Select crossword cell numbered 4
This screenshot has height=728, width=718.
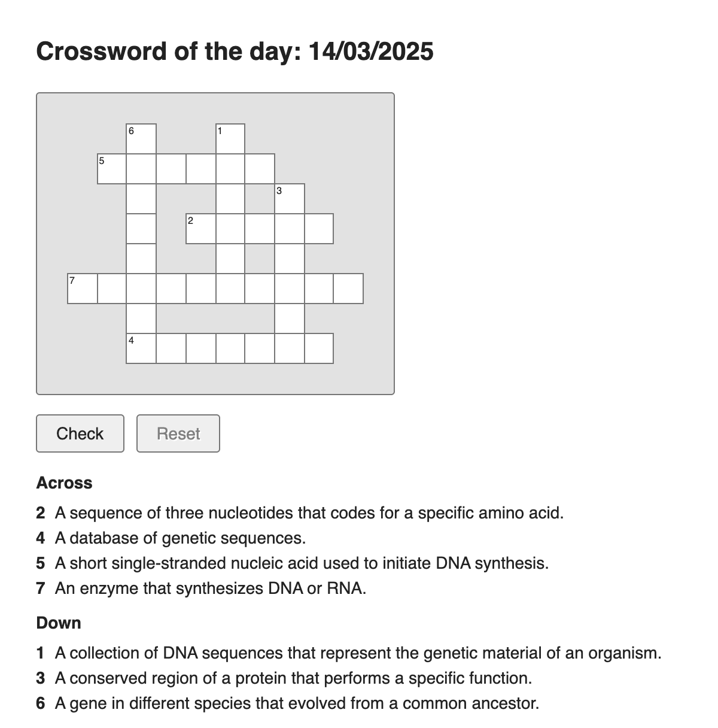coord(141,348)
